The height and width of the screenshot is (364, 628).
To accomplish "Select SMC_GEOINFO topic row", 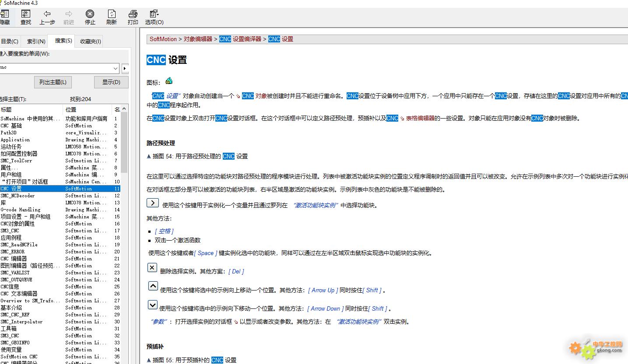I will pos(60,343).
